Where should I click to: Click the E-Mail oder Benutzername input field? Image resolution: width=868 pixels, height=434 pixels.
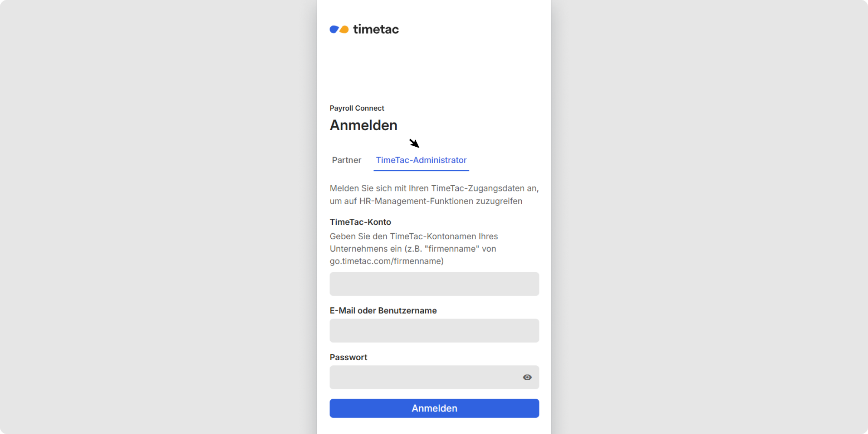tap(434, 331)
